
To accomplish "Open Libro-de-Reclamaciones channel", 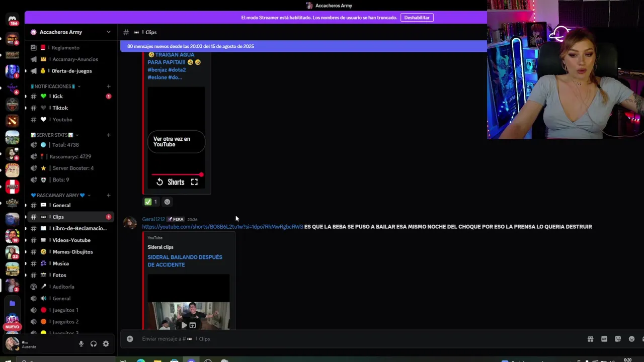I will click(x=71, y=228).
